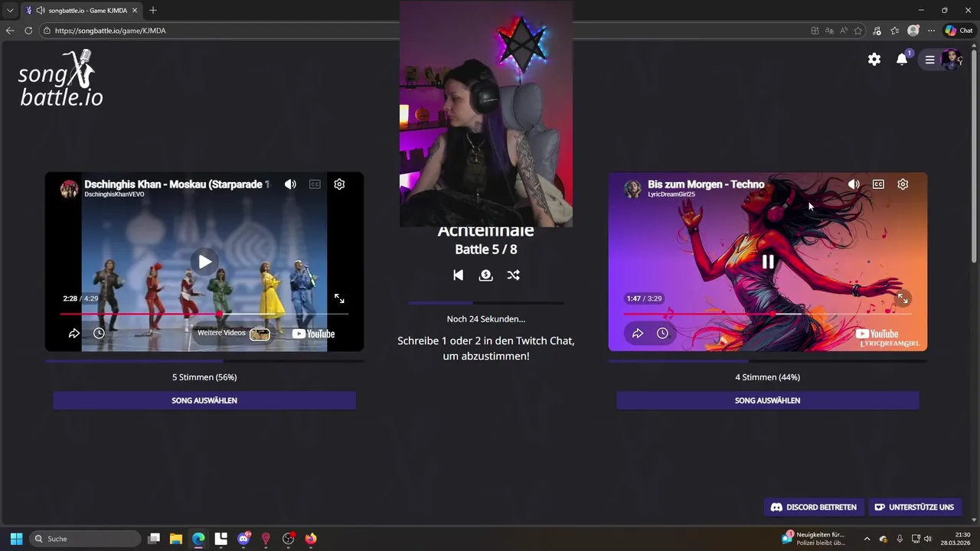Open the Bis zum Morgen - Techno title link
Screen dimensions: 980x551
(706, 184)
